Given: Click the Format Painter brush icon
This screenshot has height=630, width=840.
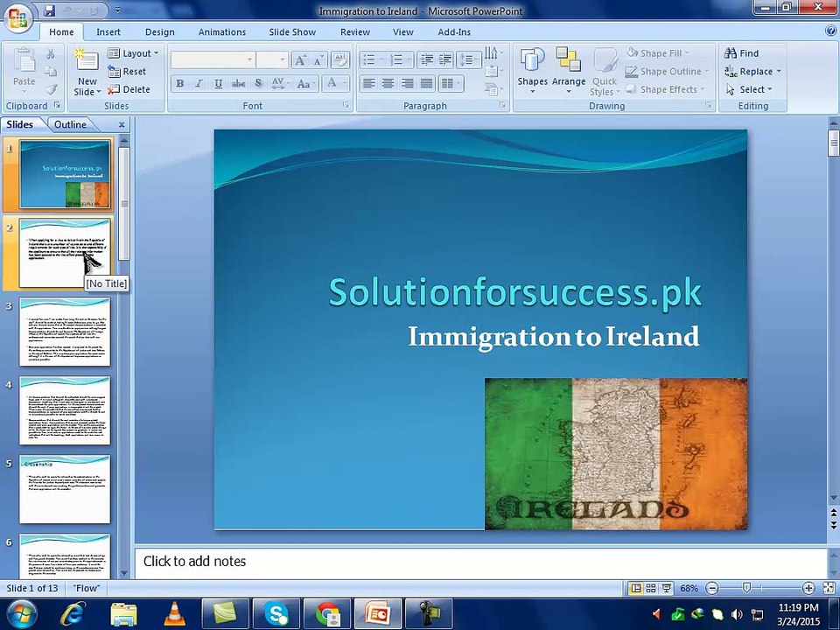Looking at the screenshot, I should [51, 89].
